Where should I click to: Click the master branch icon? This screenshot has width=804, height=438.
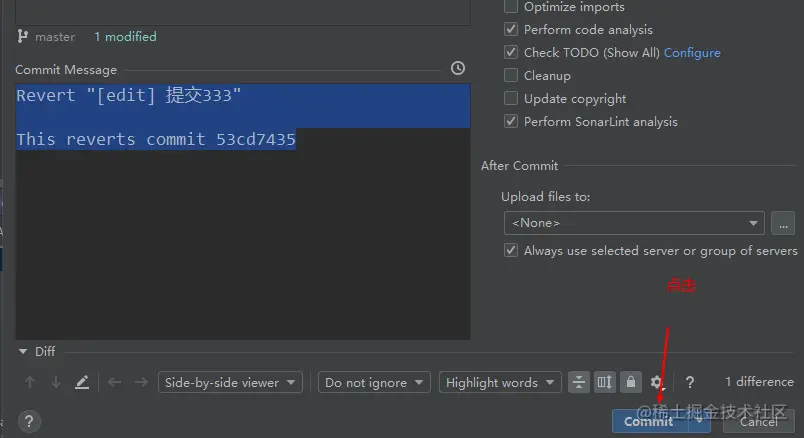pyautogui.click(x=23, y=36)
